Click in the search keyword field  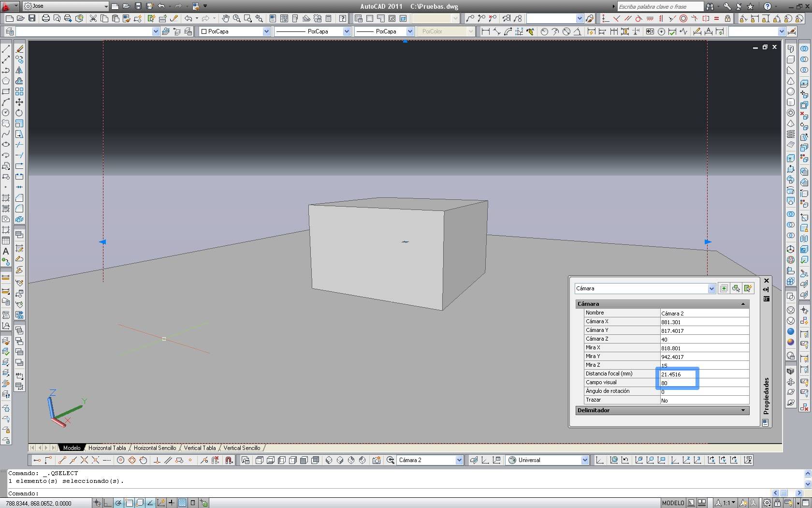pyautogui.click(x=660, y=6)
